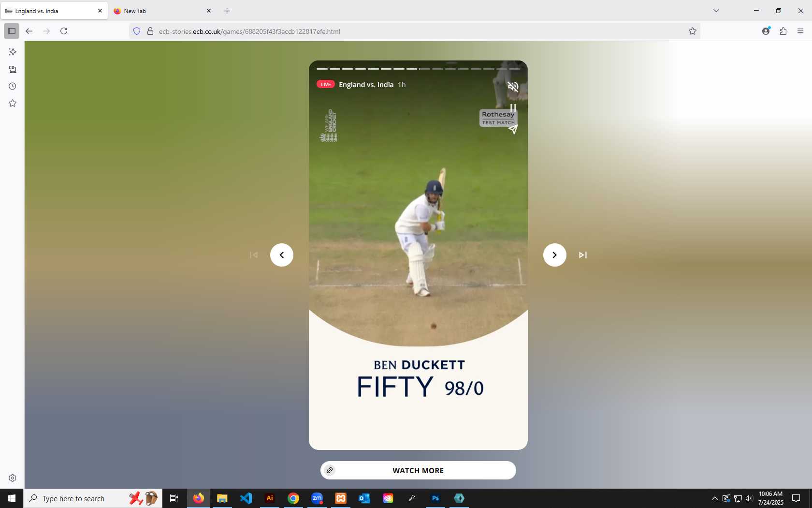The height and width of the screenshot is (508, 812).
Task: Close the New Tab tab
Action: (x=209, y=11)
